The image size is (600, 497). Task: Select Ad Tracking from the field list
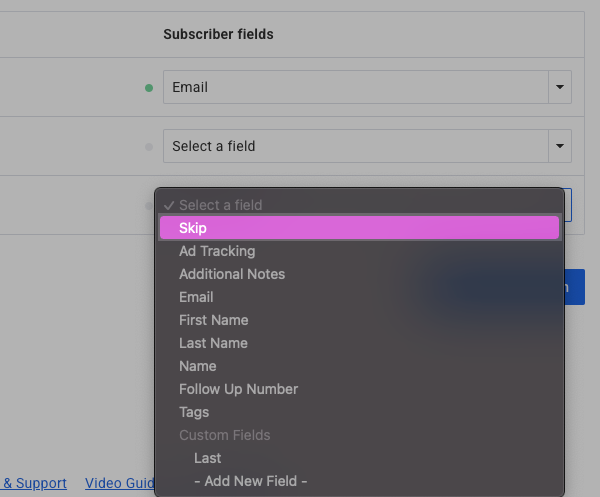pos(217,251)
